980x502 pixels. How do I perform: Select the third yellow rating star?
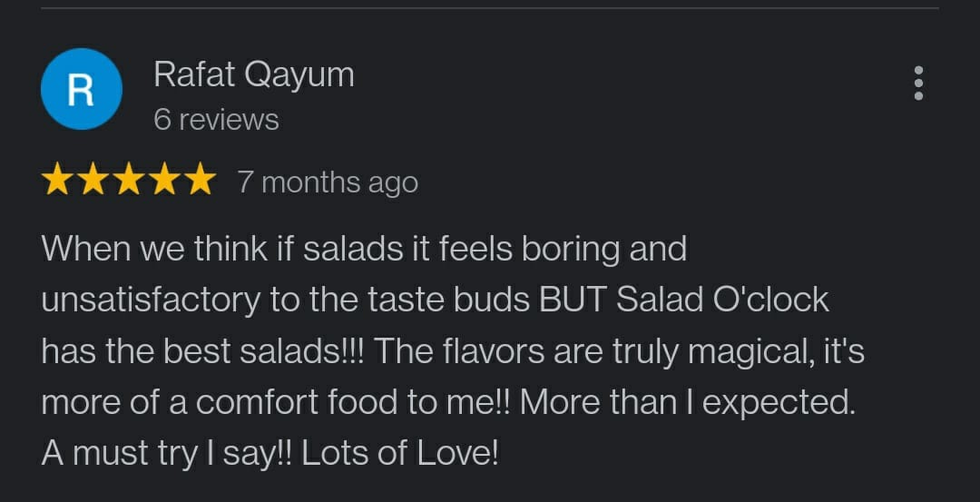[x=129, y=179]
